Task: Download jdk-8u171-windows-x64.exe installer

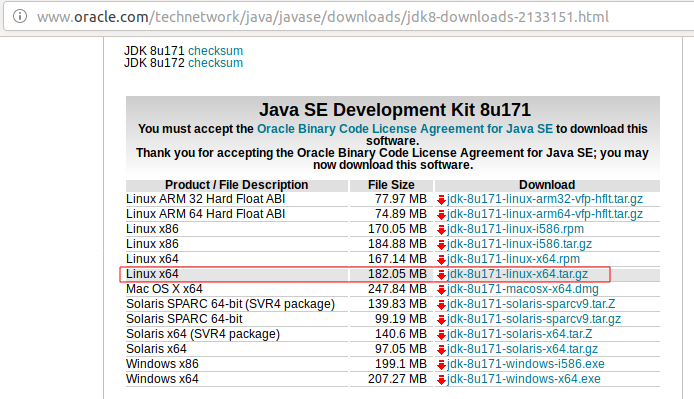Action: pyautogui.click(x=524, y=379)
